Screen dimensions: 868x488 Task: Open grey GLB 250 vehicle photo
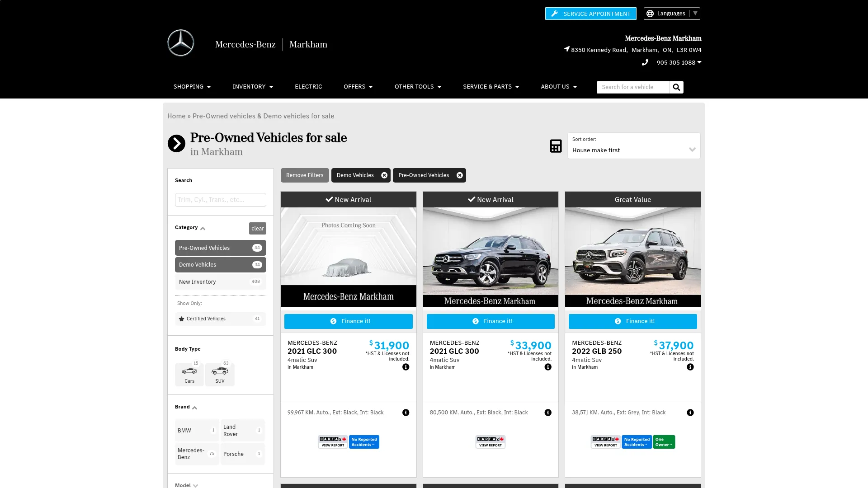633,257
